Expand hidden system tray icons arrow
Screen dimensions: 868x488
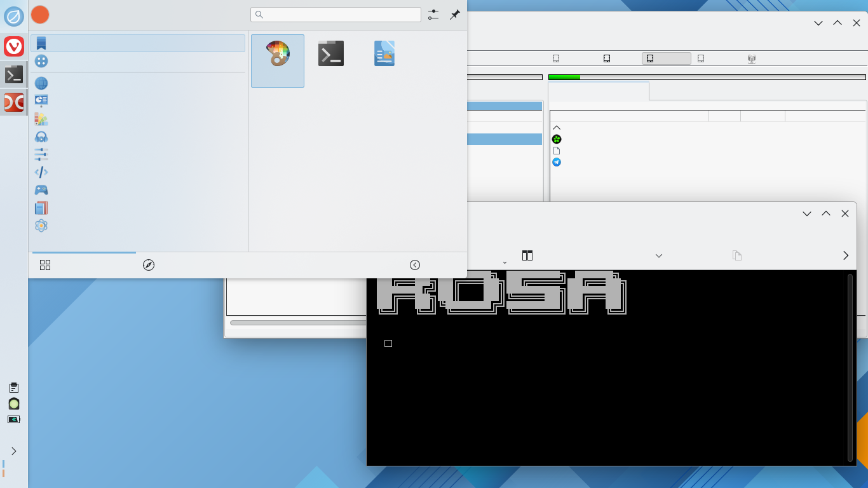point(14,451)
